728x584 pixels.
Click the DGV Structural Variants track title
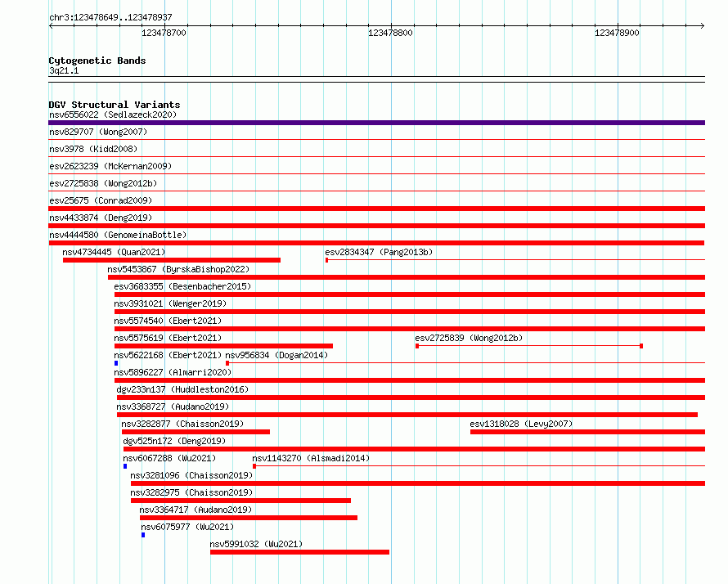(115, 105)
